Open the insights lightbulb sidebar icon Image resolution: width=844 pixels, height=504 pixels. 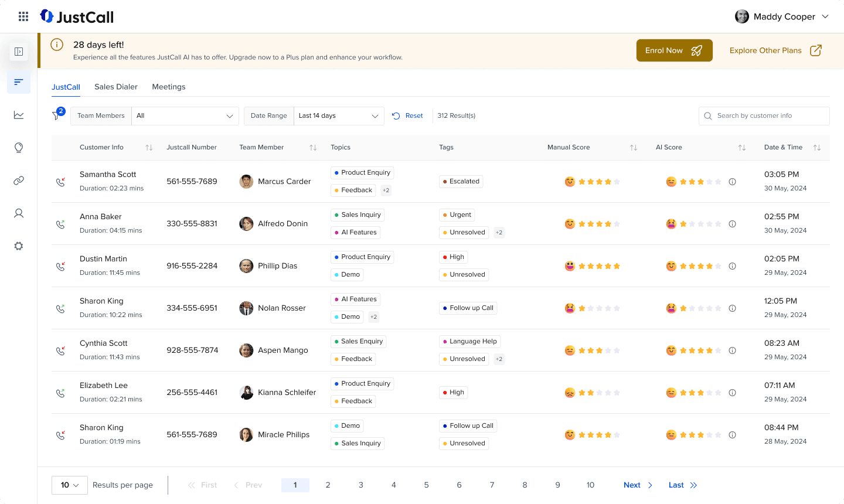[x=19, y=148]
